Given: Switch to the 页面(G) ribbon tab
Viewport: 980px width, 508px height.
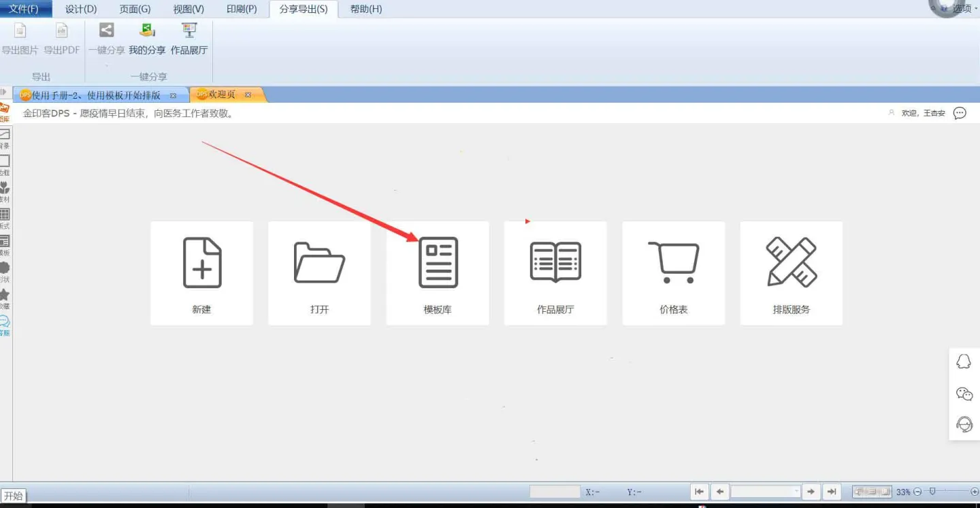Looking at the screenshot, I should click(x=135, y=9).
